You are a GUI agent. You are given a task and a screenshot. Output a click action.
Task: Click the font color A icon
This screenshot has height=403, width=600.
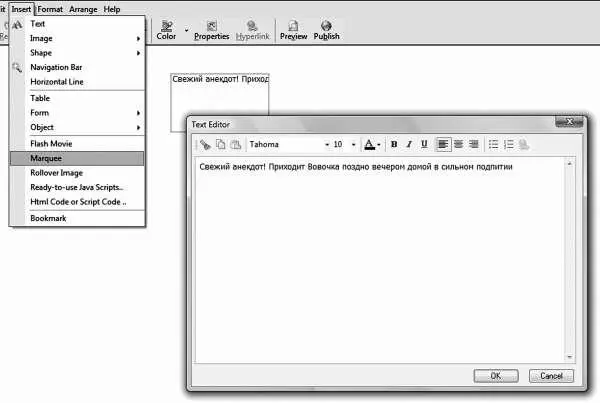(x=369, y=145)
